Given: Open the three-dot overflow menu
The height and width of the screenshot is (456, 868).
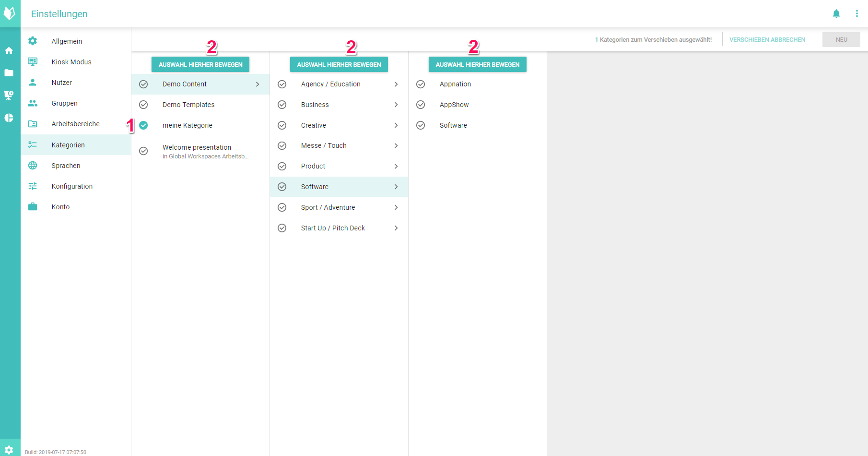Looking at the screenshot, I should (856, 14).
